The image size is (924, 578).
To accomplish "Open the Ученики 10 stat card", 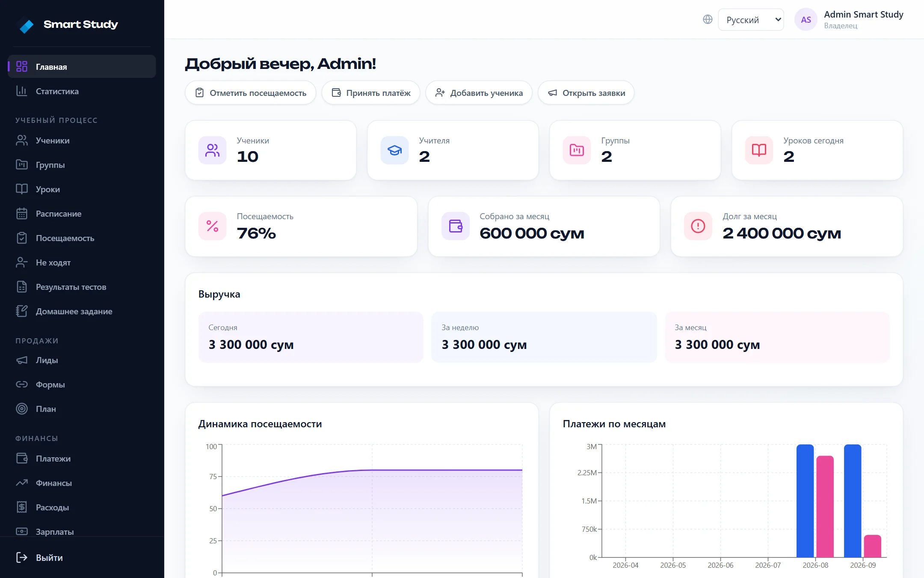I will click(271, 150).
